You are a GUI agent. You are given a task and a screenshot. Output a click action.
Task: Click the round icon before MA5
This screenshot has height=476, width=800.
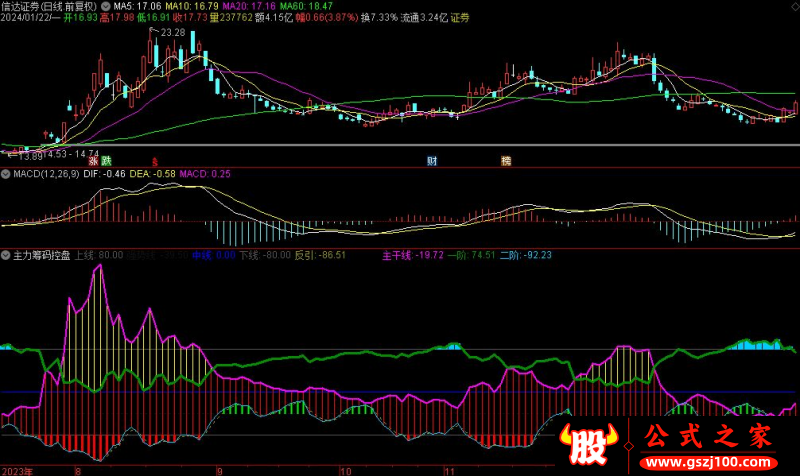pos(106,6)
